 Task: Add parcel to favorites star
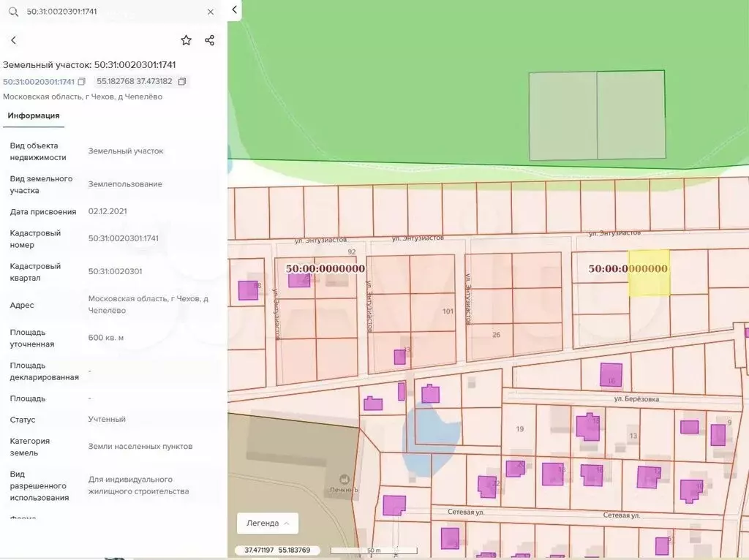pos(187,40)
